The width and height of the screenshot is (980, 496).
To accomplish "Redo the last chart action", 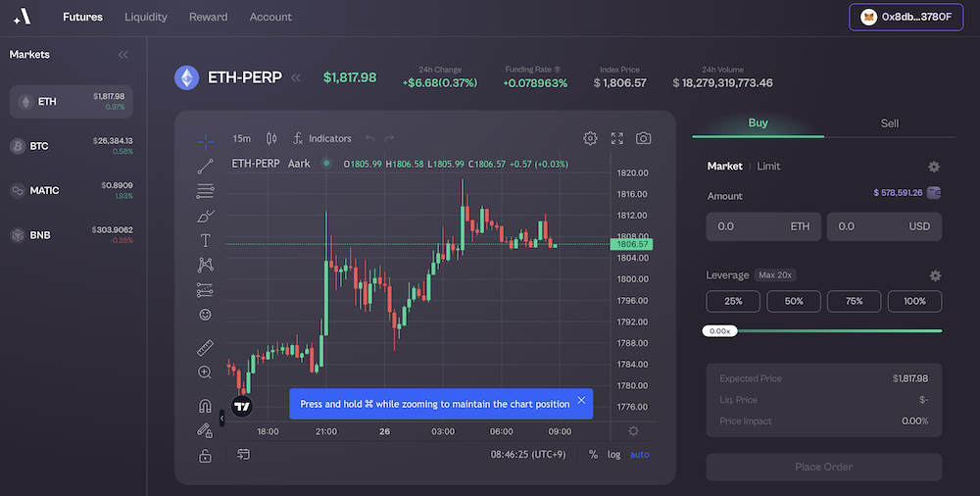I will pyautogui.click(x=389, y=138).
